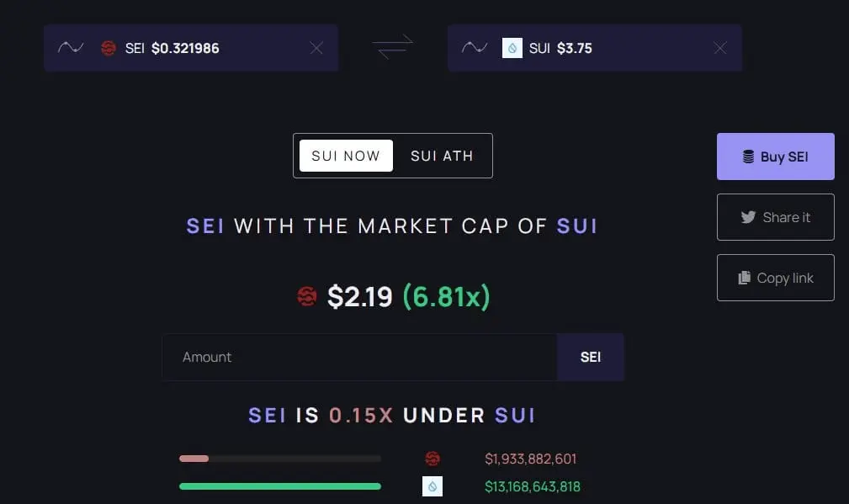Screen dimensions: 849x504
Task: Select the SUI NOW toggle option
Action: pos(346,156)
